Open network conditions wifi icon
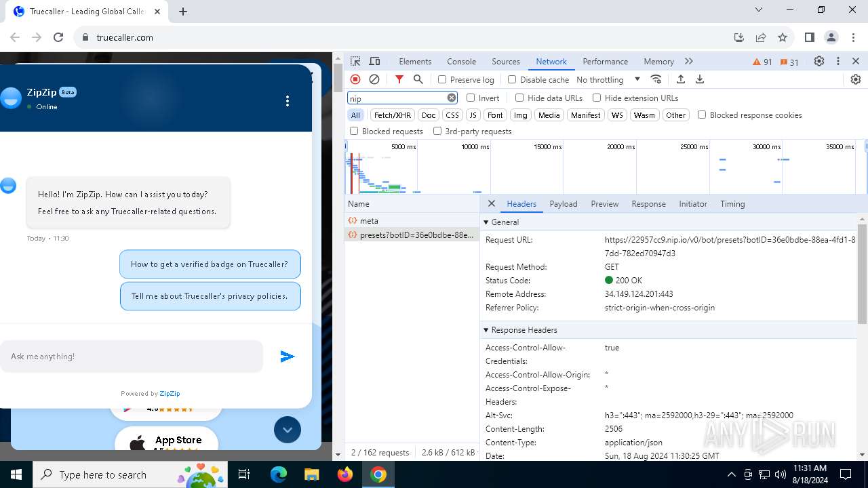The height and width of the screenshot is (488, 868). pos(656,79)
